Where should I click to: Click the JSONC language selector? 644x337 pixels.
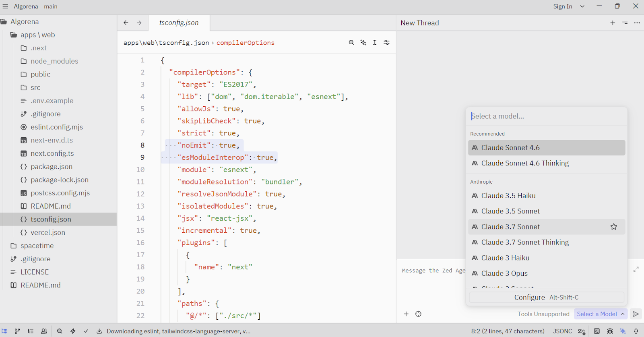click(562, 331)
